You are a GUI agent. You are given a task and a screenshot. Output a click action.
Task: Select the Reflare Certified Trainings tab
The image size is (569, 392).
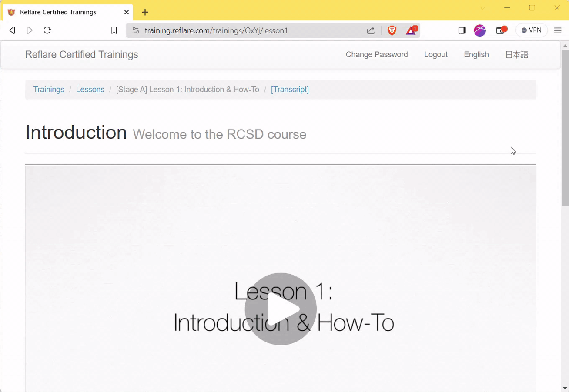68,12
